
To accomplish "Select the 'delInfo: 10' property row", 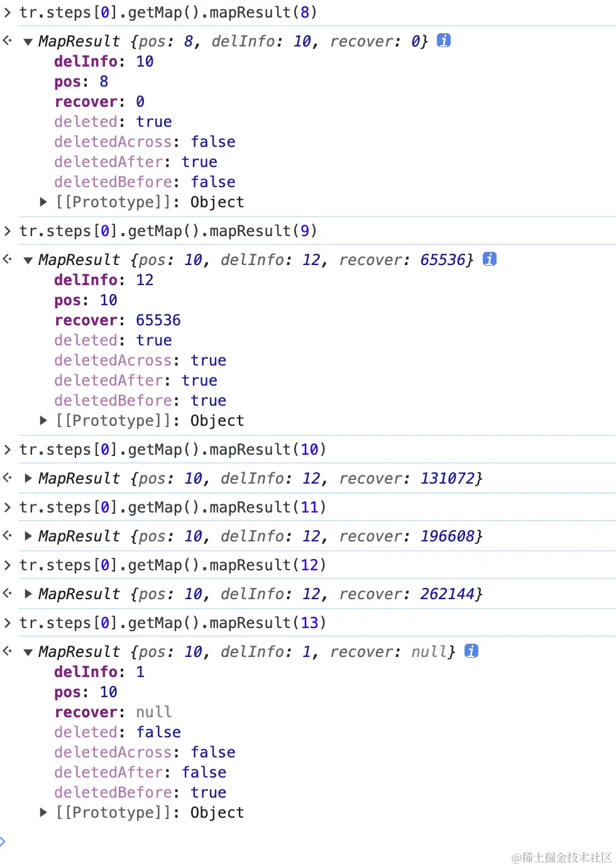I will [104, 62].
